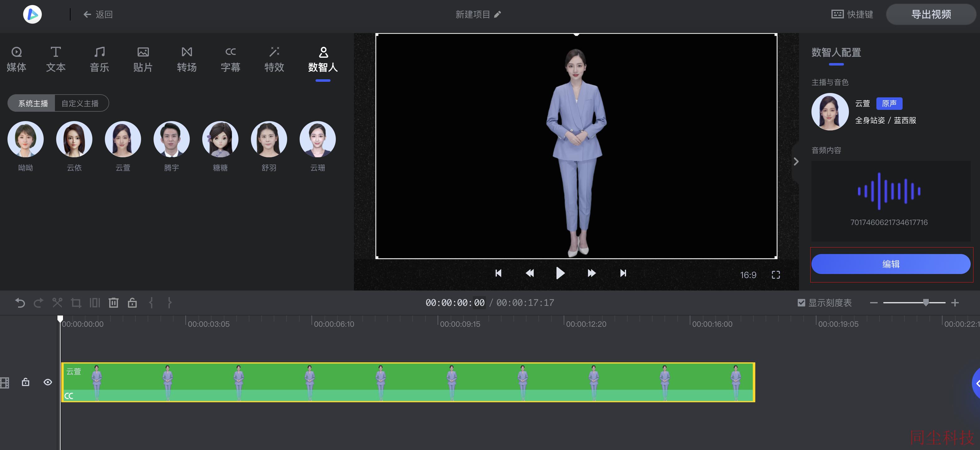This screenshot has width=980, height=450.
Task: Click the split-frame tool icon
Action: 95,303
